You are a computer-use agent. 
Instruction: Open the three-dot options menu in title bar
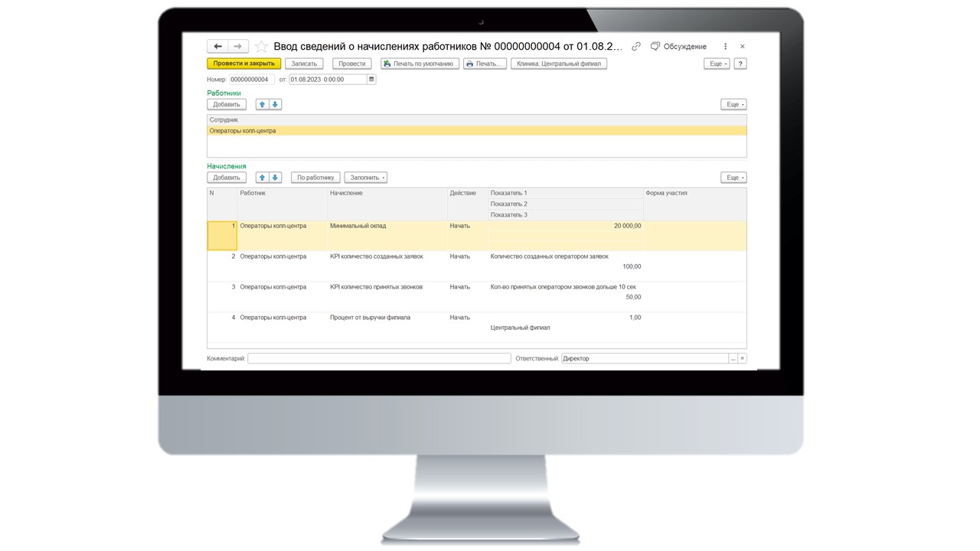(725, 47)
